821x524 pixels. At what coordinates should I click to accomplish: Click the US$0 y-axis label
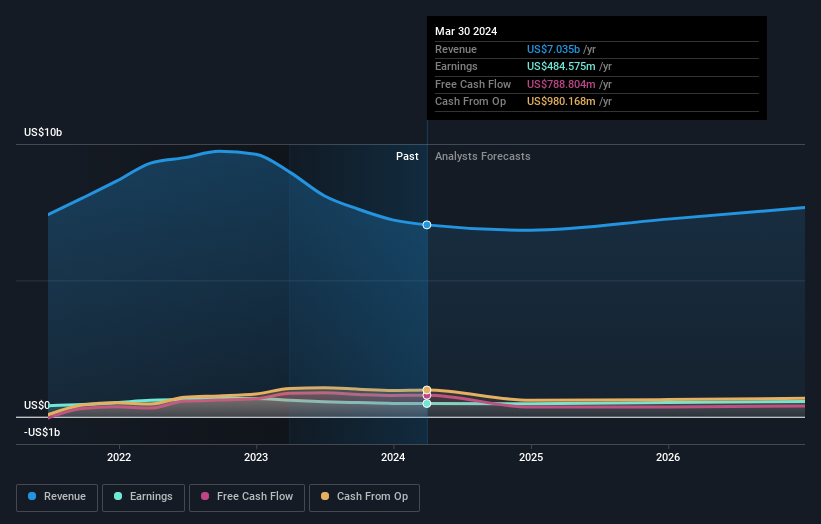[37, 405]
